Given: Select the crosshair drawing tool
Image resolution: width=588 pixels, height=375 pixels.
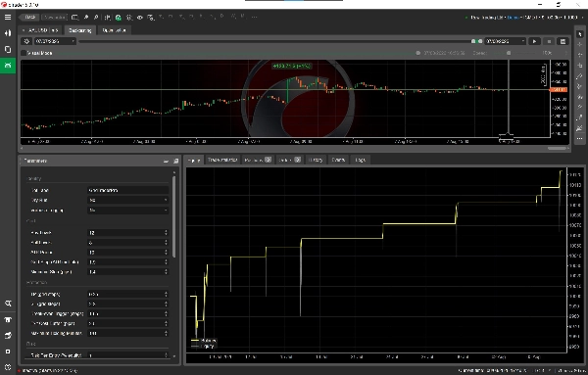Looking at the screenshot, I should pyautogui.click(x=580, y=45).
